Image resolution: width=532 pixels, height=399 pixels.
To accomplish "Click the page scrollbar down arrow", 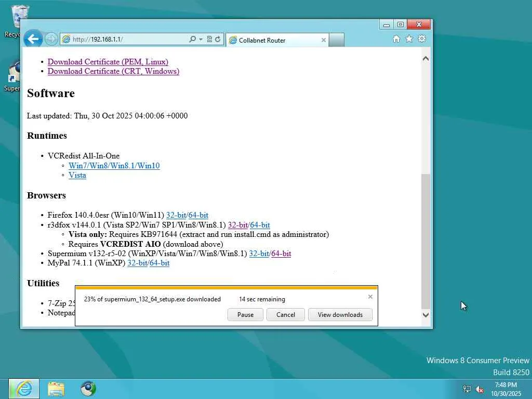I will point(425,315).
